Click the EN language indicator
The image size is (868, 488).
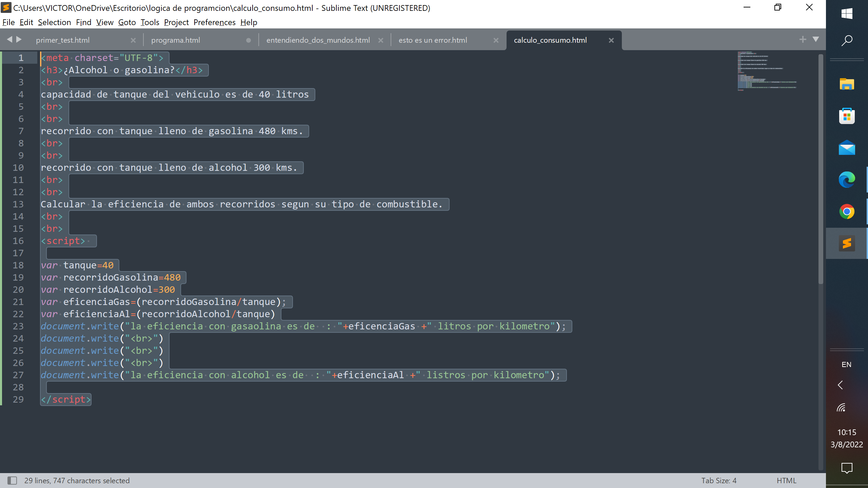click(846, 365)
